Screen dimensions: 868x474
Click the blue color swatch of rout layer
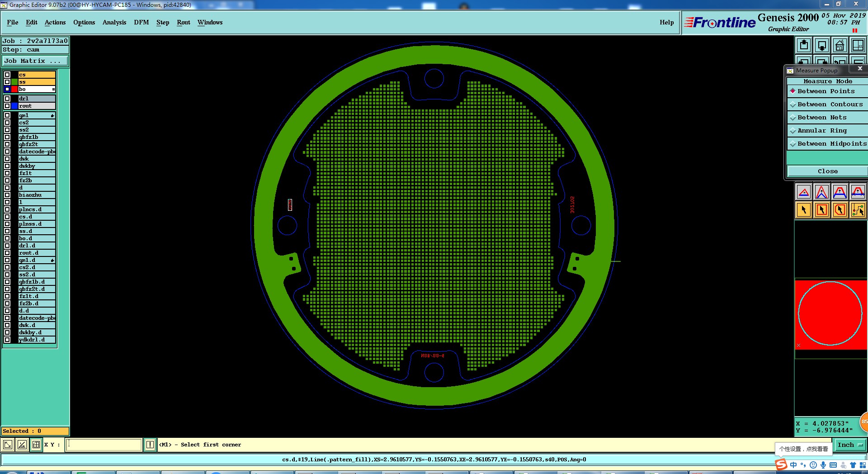pos(14,106)
